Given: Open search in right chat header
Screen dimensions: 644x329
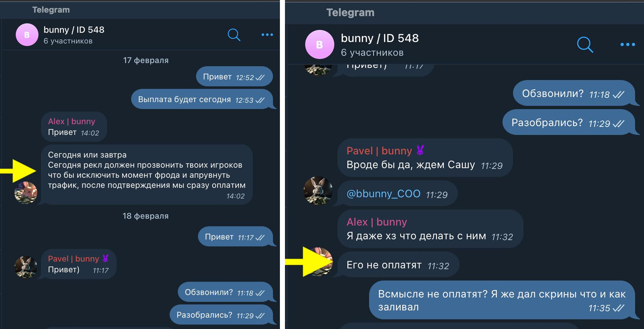Looking at the screenshot, I should [x=585, y=44].
